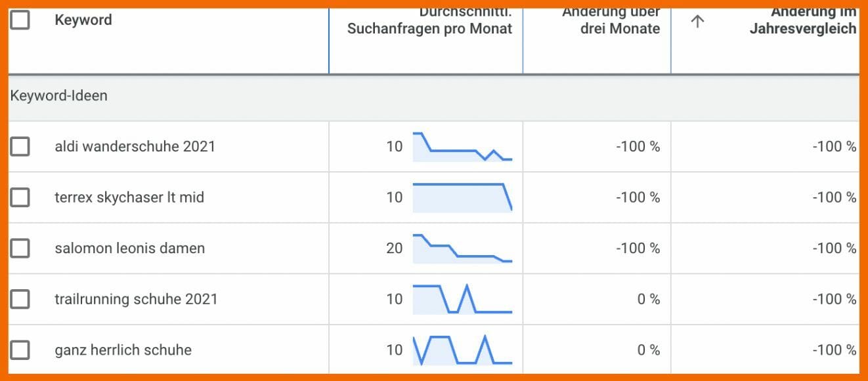Viewport: 868px width, 381px height.
Task: Click the sparkline chart for trailrunning schuhe 2021
Action: [462, 299]
